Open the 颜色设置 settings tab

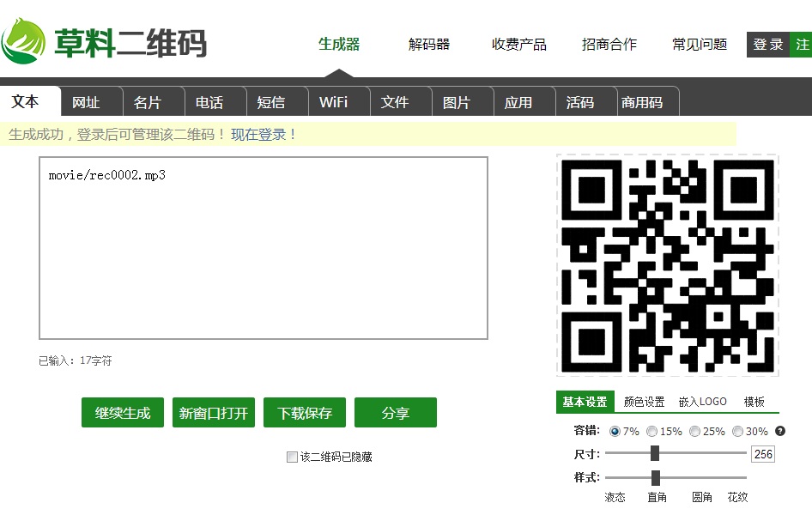[x=645, y=402]
